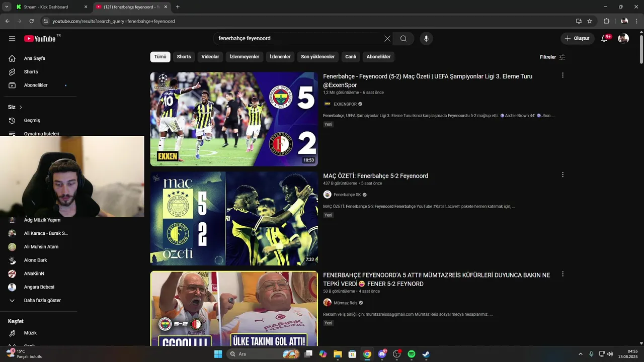Viewport: 644px width, 362px height.
Task: Play the EXXEN 10:53 video thumbnail
Action: tap(234, 119)
